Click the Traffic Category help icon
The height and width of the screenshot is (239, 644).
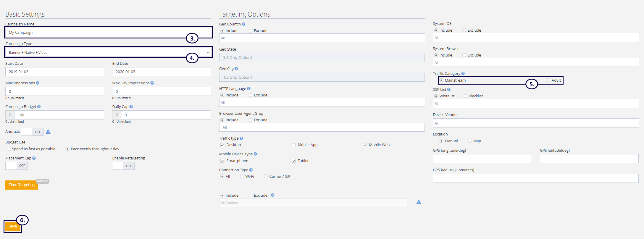coord(463,74)
